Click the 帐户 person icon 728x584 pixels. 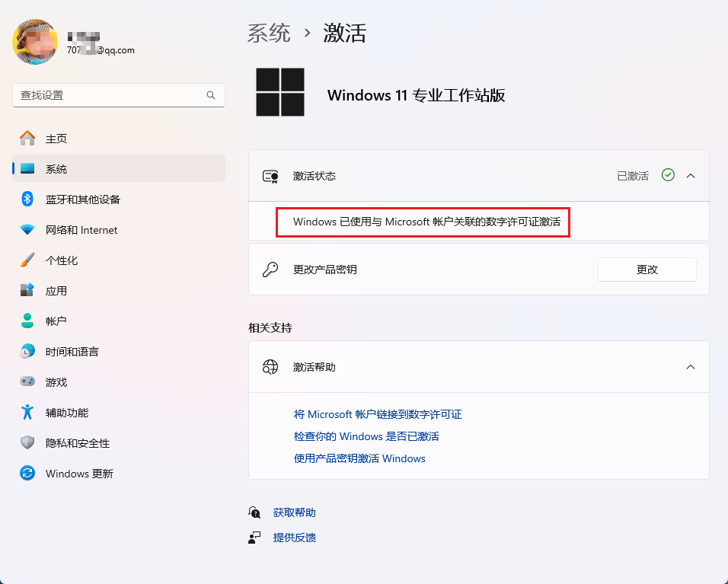27,321
